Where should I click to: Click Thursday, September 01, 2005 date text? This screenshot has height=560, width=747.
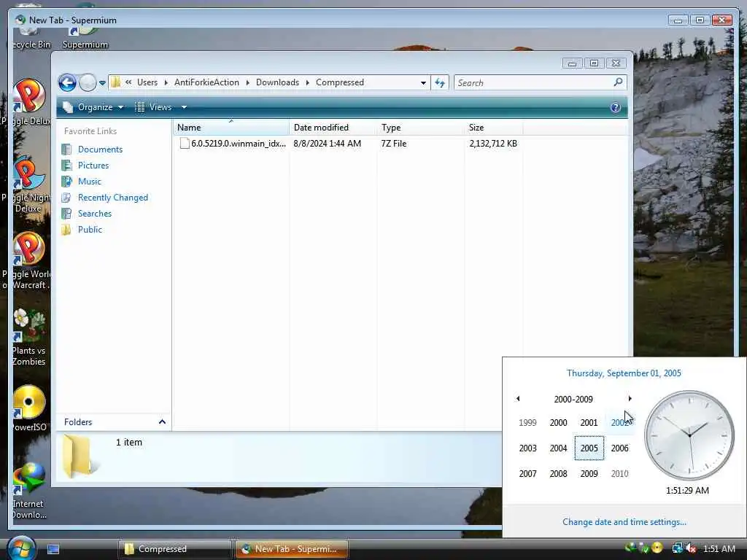coord(624,373)
